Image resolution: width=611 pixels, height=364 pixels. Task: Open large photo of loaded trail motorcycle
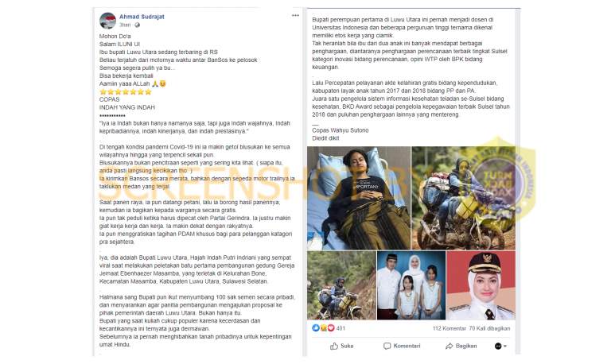[x=463, y=198]
